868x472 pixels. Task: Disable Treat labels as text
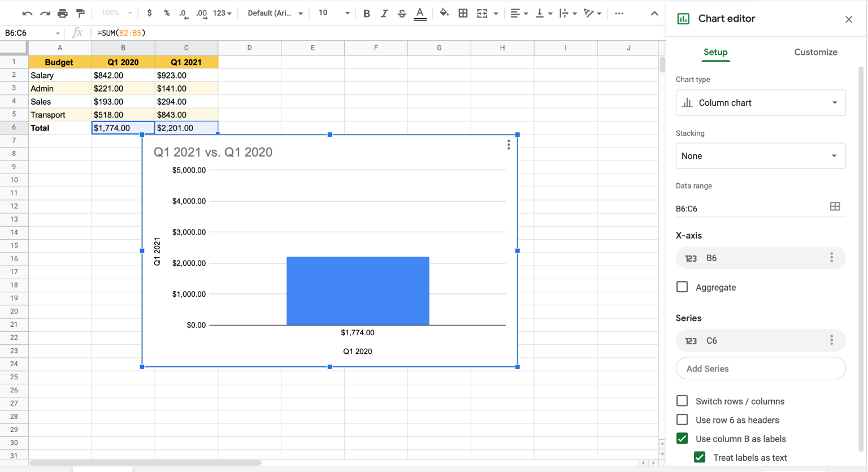pyautogui.click(x=700, y=457)
